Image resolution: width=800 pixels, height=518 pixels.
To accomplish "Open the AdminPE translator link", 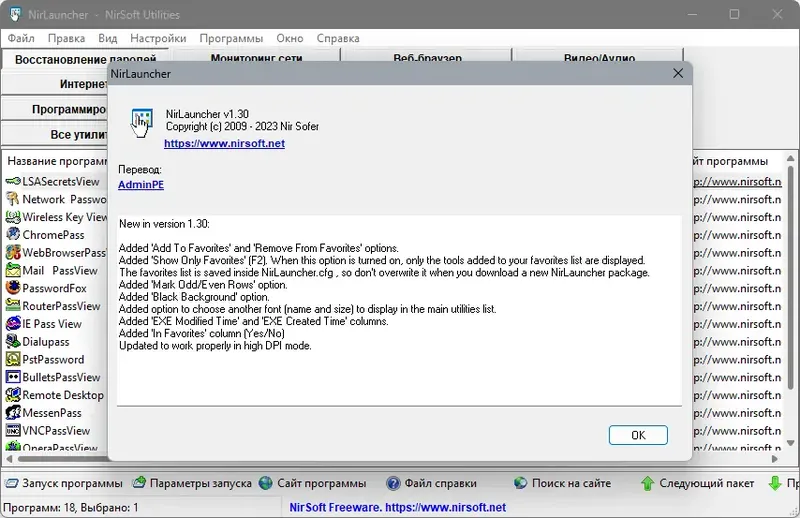I will pos(141,184).
